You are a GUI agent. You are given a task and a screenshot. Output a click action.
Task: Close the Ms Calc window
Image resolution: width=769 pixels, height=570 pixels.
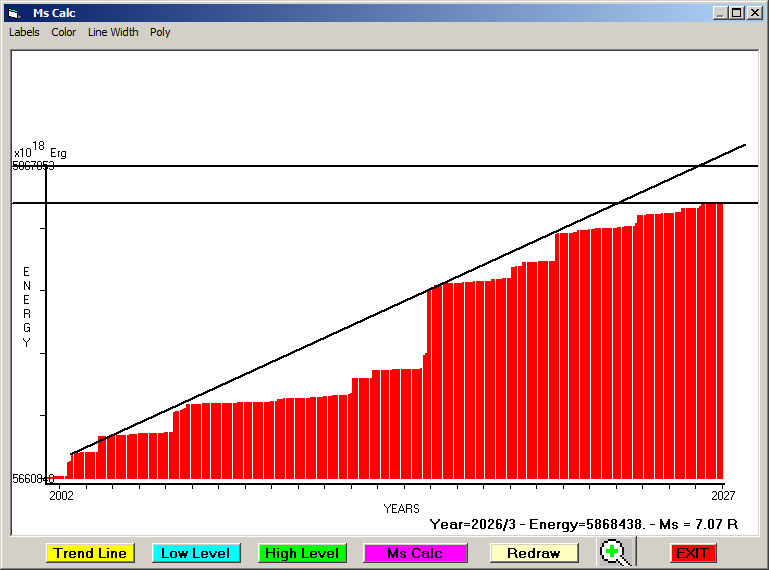coord(753,13)
